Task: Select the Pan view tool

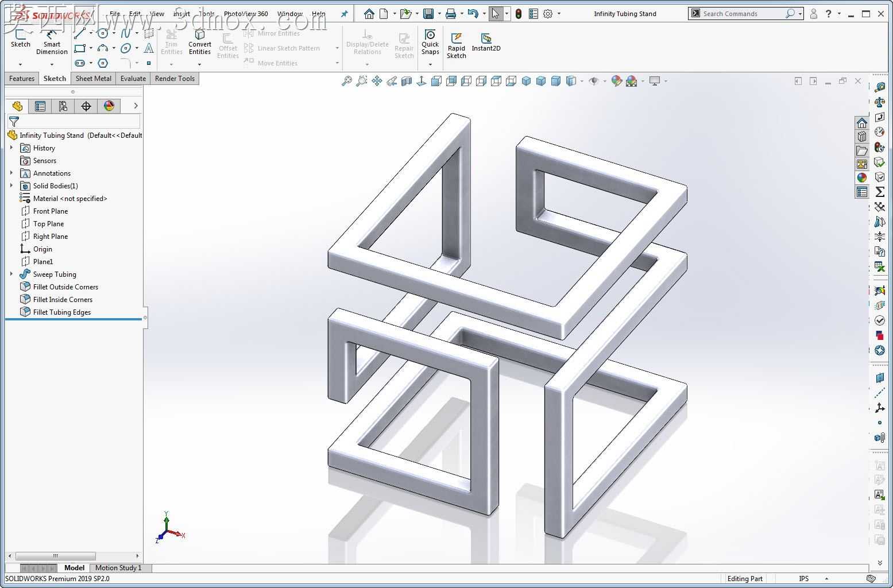Action: click(377, 81)
